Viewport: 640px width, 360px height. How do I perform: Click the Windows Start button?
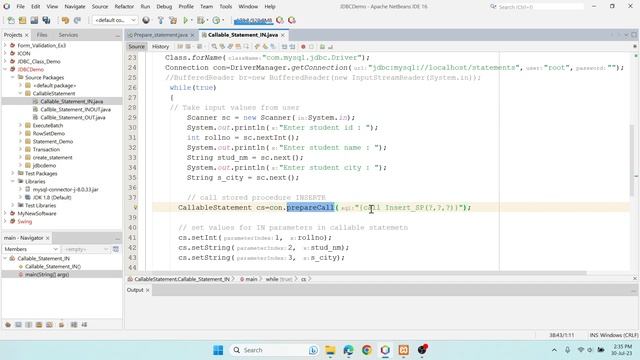[x=218, y=350]
